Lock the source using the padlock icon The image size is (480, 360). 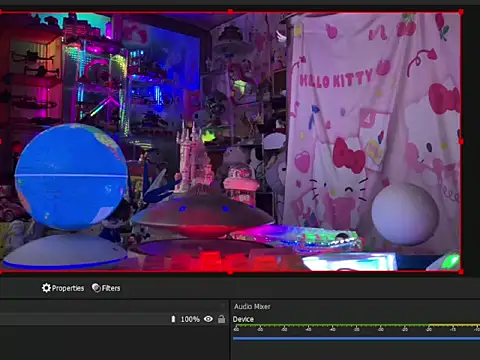tap(221, 319)
